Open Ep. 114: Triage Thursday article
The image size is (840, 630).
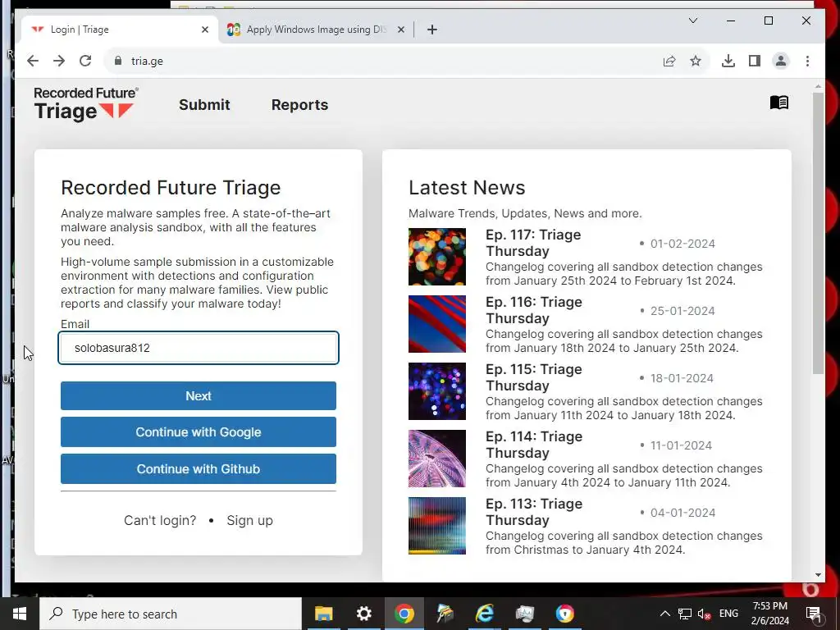[x=533, y=445]
